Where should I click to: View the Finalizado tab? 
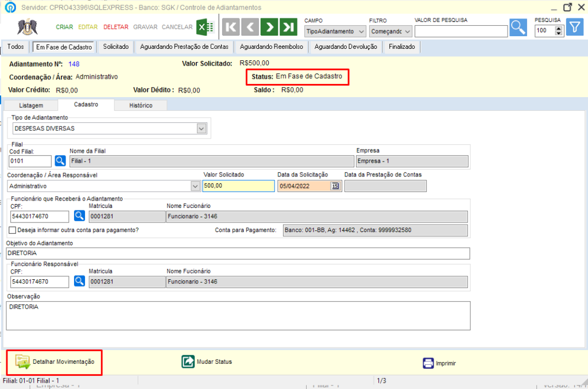[401, 47]
